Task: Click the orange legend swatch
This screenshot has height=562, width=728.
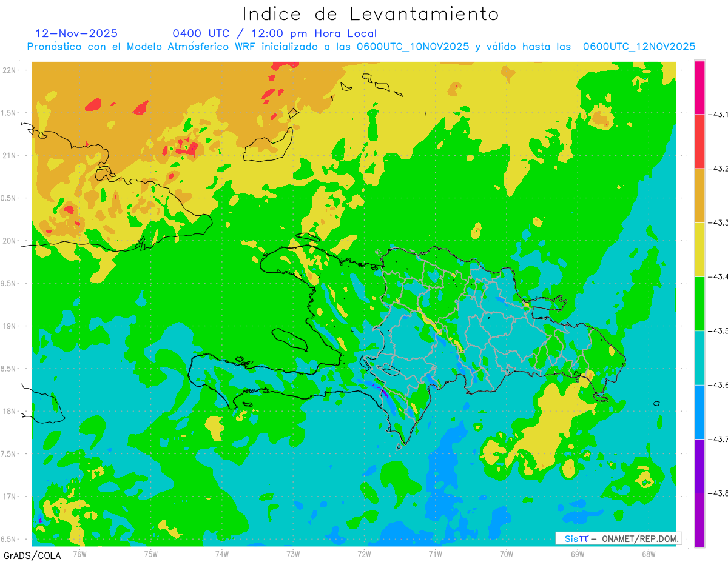Action: point(699,195)
